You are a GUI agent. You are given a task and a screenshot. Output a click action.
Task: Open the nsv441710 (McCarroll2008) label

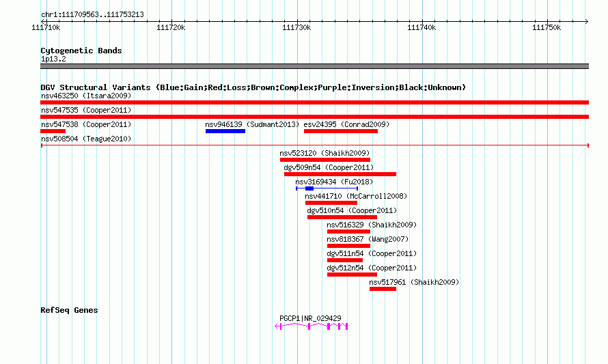356,196
